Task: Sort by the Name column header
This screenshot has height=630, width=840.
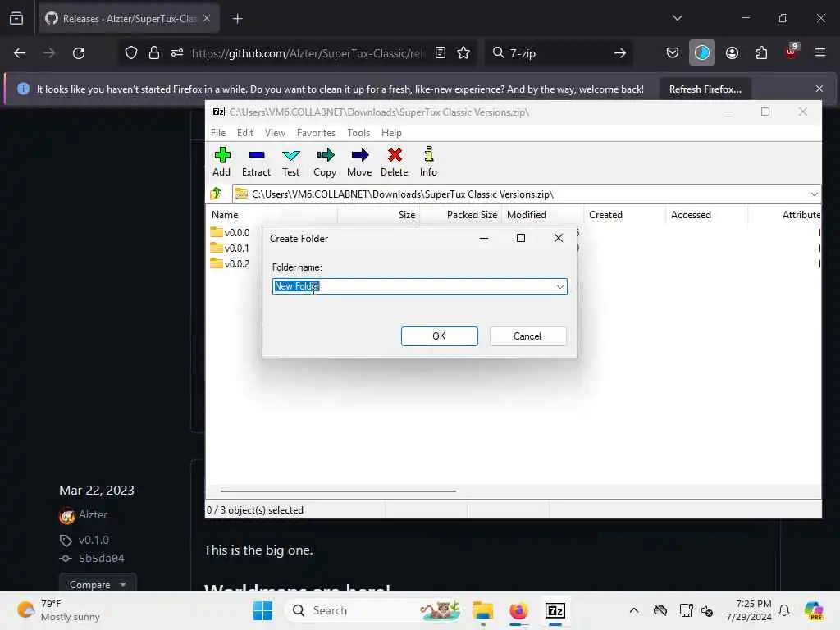Action: 272,215
